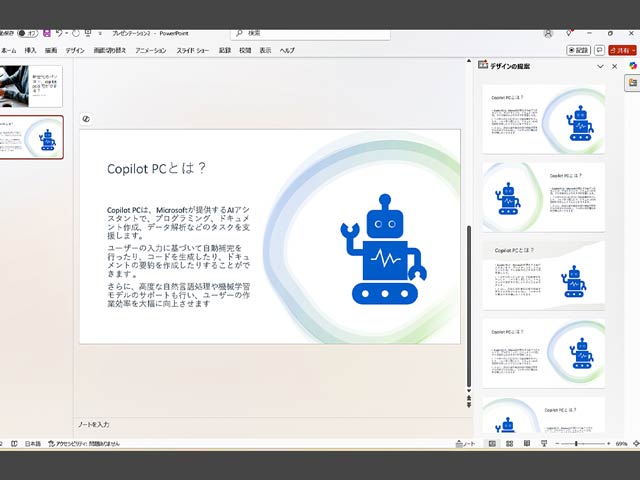The image size is (640, 480).
Task: Click the Designer side tab icon
Action: coord(633,83)
